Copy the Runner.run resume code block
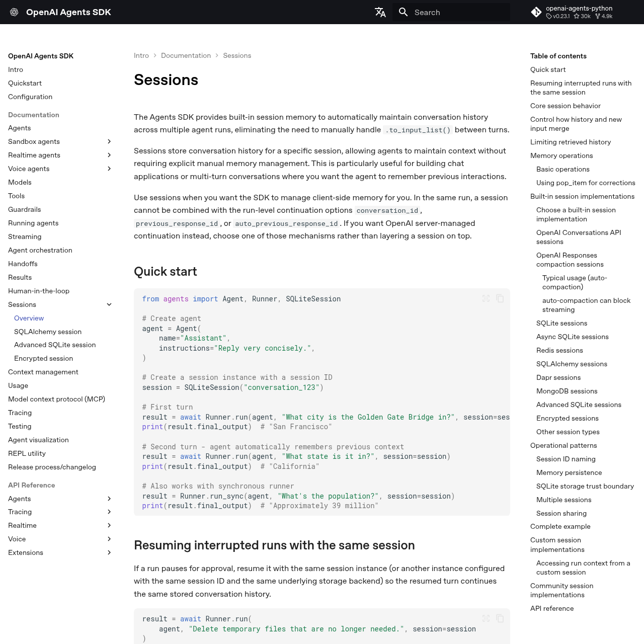Screen dimensions: 644x644 (500, 618)
